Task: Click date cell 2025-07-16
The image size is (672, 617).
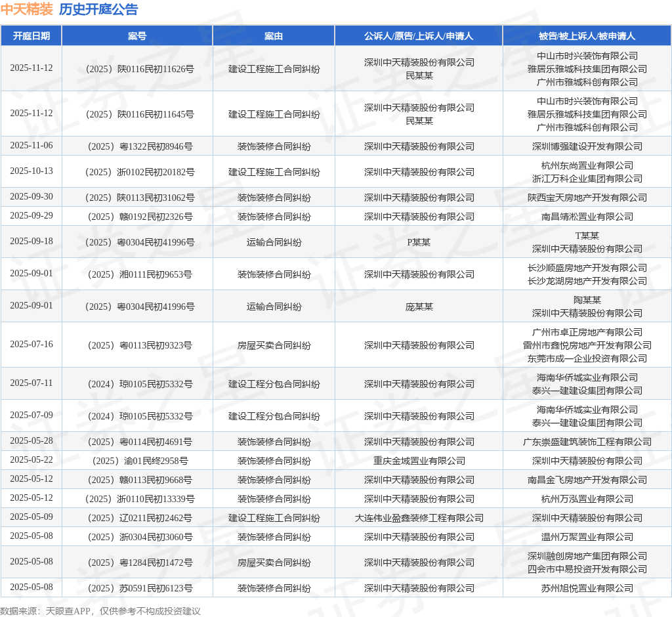Action: (31, 345)
